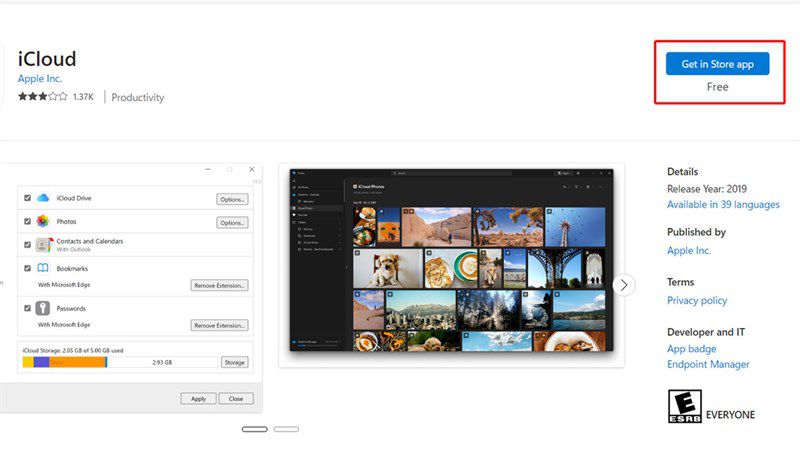Viewport: 800px width, 450px height.
Task: Click the Get in Store app button
Action: 717,64
